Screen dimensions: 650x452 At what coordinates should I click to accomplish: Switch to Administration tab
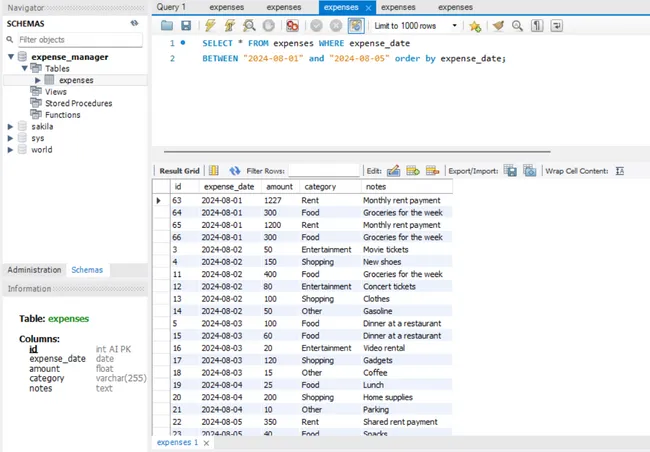(34, 270)
